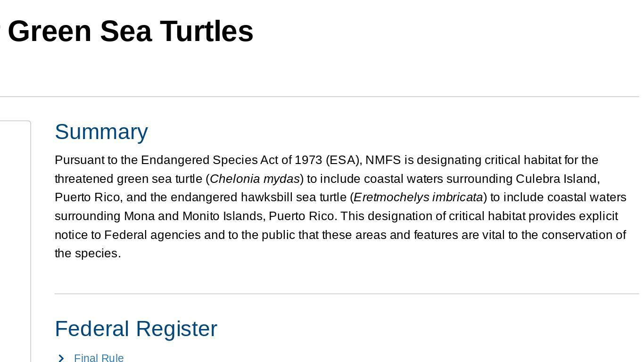Click the Federal Register section heading

136,329
